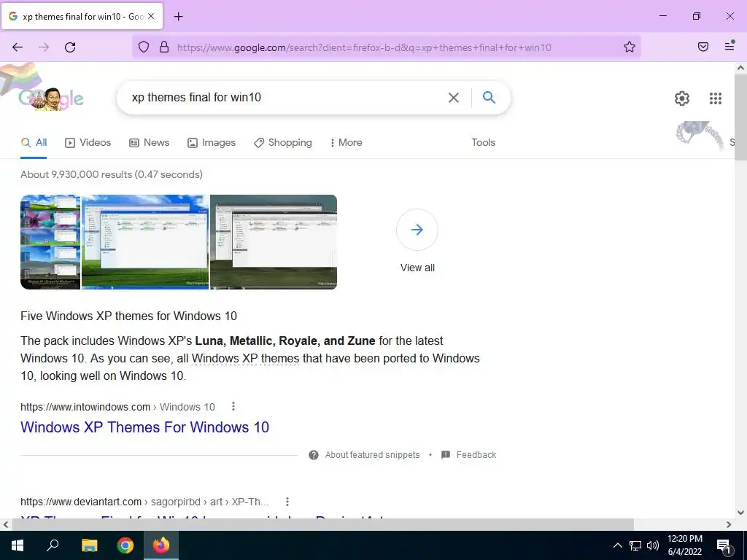Click the scrollbar down arrow
The height and width of the screenshot is (560, 747).
click(x=740, y=513)
